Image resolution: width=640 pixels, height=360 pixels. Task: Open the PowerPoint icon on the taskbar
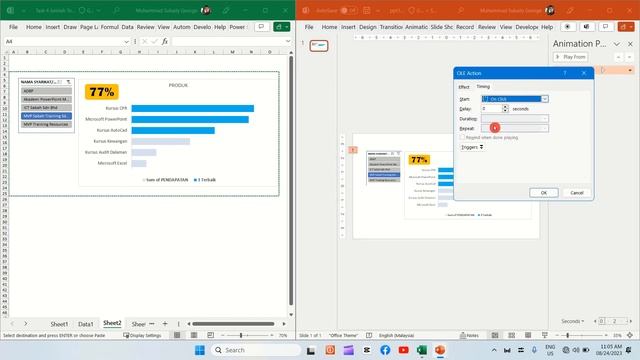(x=440, y=350)
